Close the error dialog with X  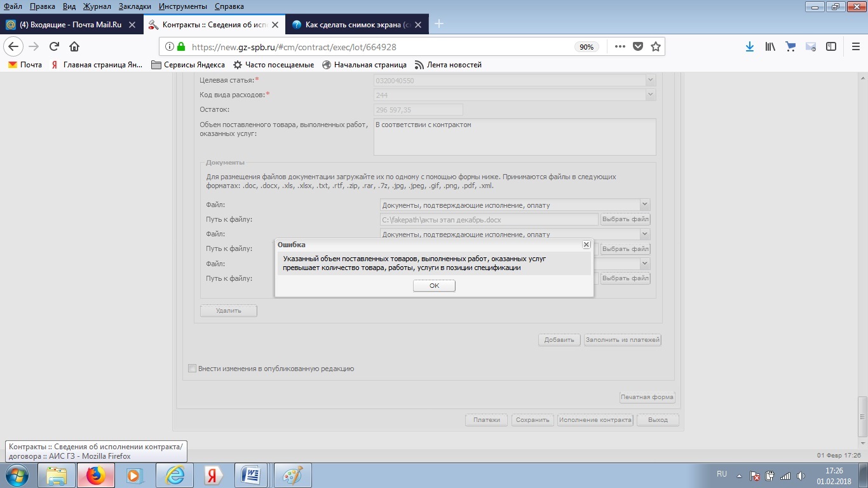pos(587,245)
